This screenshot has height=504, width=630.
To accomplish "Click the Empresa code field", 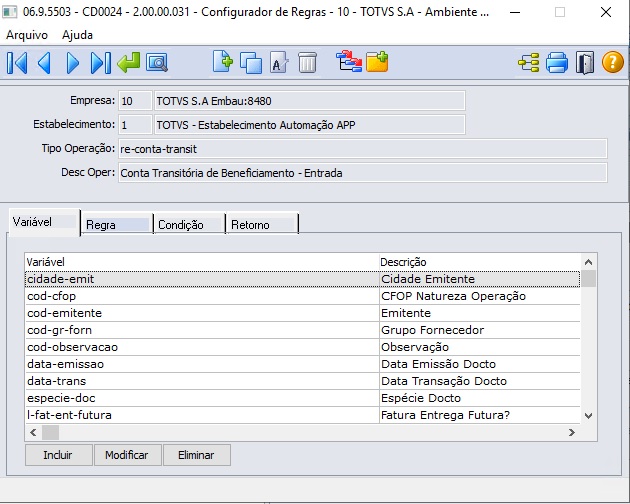I will coord(135,101).
